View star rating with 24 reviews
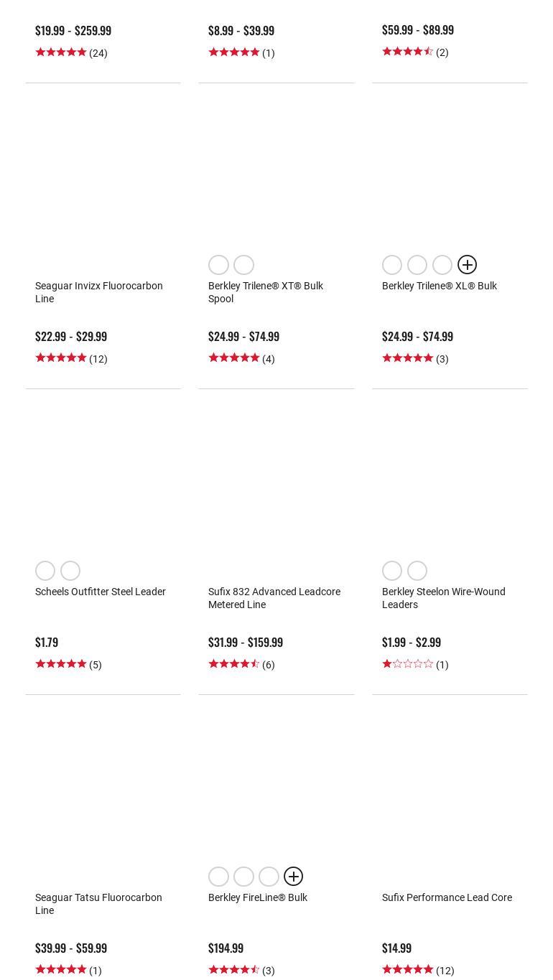The height and width of the screenshot is (980, 553). click(x=60, y=52)
